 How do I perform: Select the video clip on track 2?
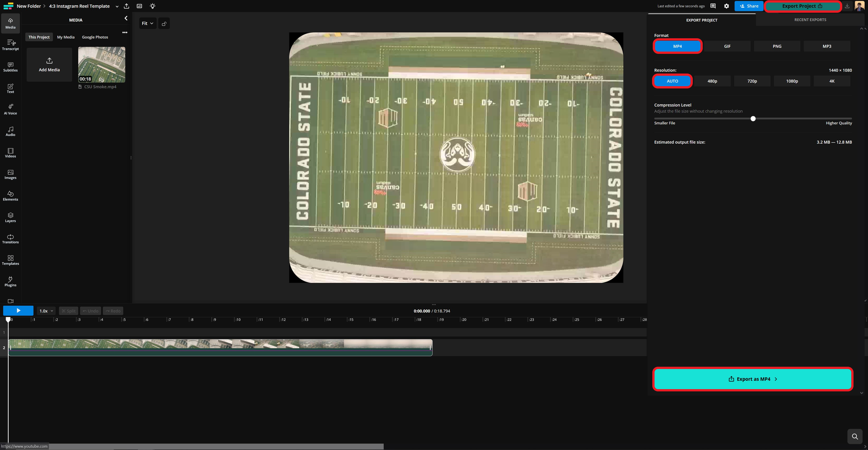pos(220,348)
